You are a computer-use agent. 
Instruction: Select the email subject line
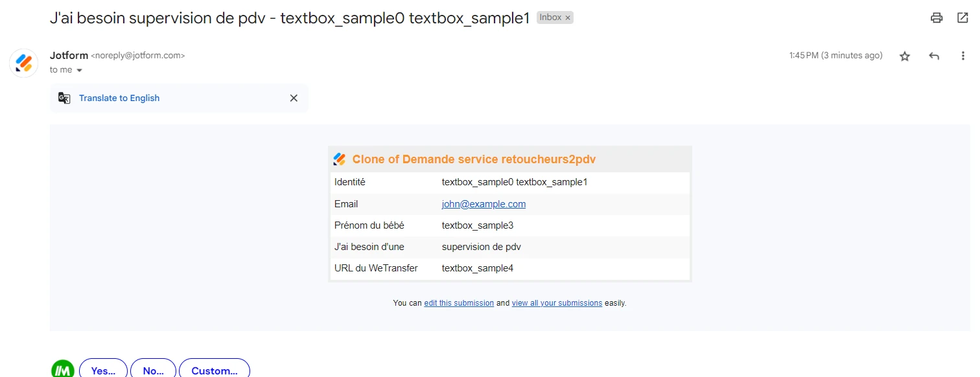point(290,17)
